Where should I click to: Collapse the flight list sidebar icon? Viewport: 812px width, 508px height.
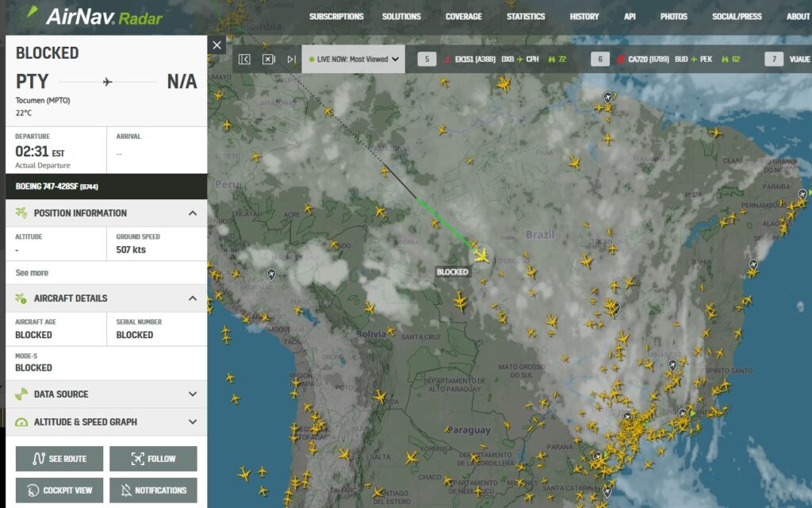[244, 59]
